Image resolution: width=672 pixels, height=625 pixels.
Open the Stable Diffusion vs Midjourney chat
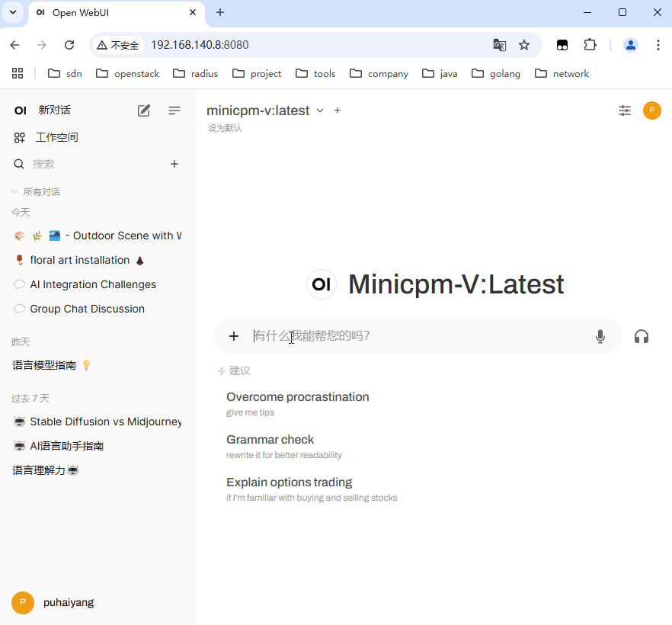(x=98, y=421)
